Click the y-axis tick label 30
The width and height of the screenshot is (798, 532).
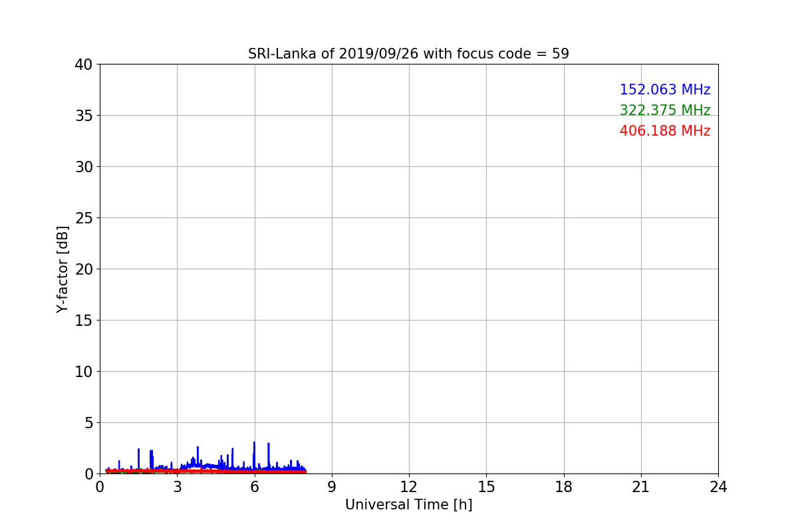pos(84,167)
